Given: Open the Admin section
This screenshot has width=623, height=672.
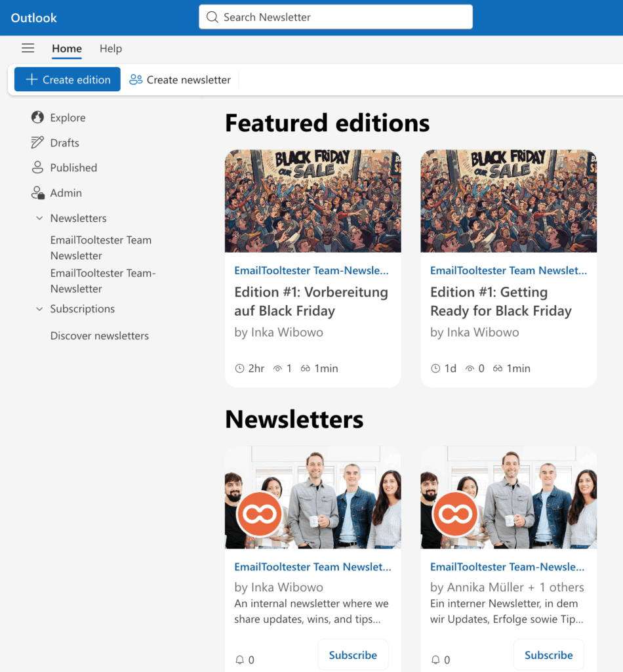Looking at the screenshot, I should (x=66, y=192).
